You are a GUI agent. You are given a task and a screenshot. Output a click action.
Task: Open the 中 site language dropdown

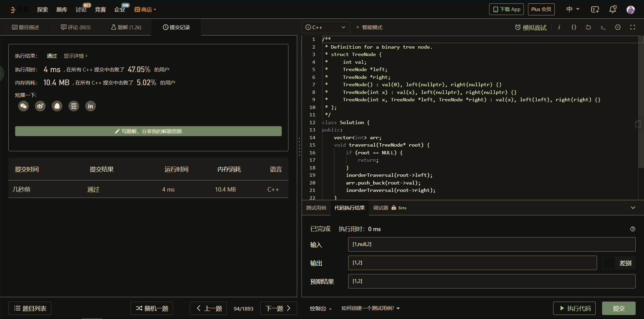[x=573, y=9]
